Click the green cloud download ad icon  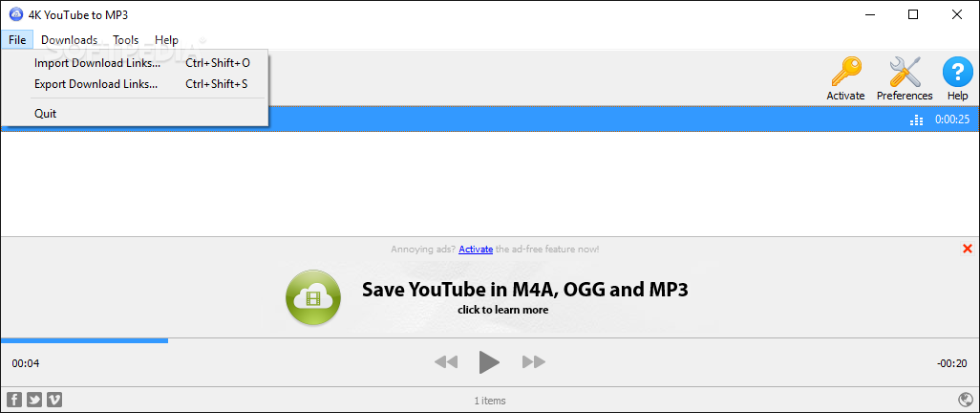tap(313, 297)
